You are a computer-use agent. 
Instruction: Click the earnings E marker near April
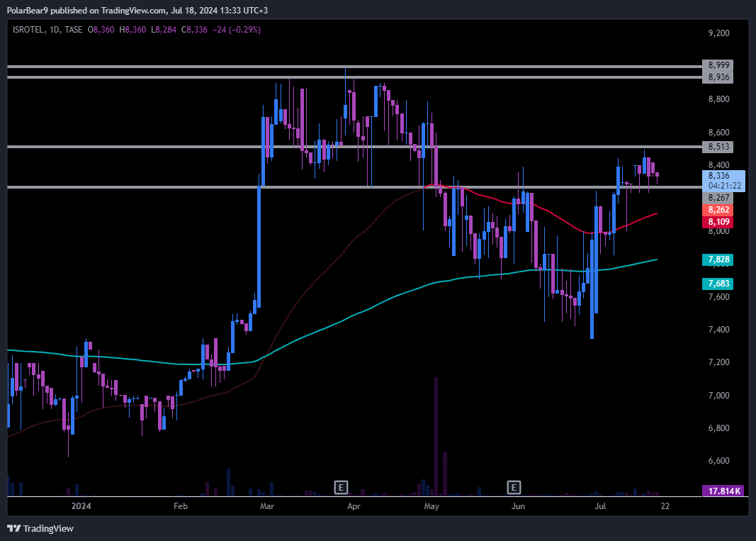pos(341,487)
